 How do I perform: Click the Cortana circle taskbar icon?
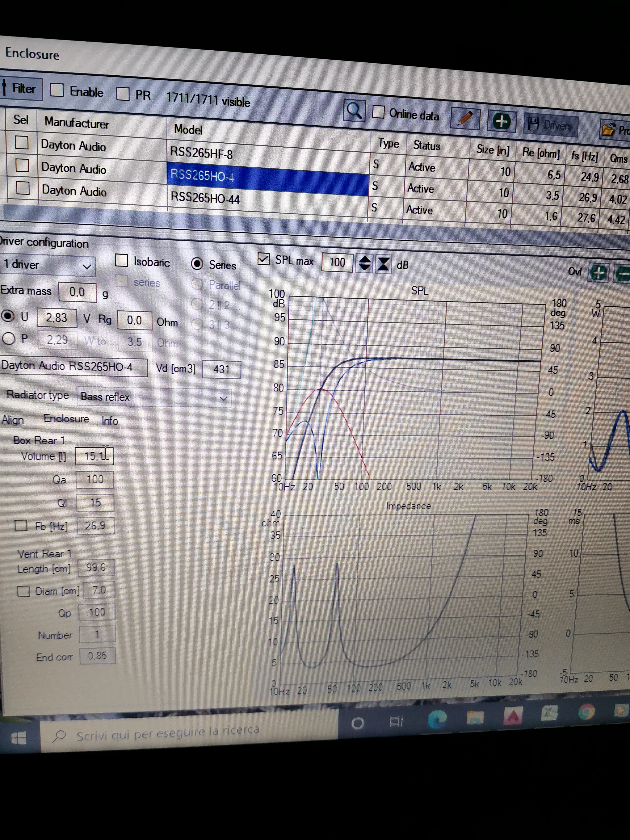pyautogui.click(x=358, y=723)
